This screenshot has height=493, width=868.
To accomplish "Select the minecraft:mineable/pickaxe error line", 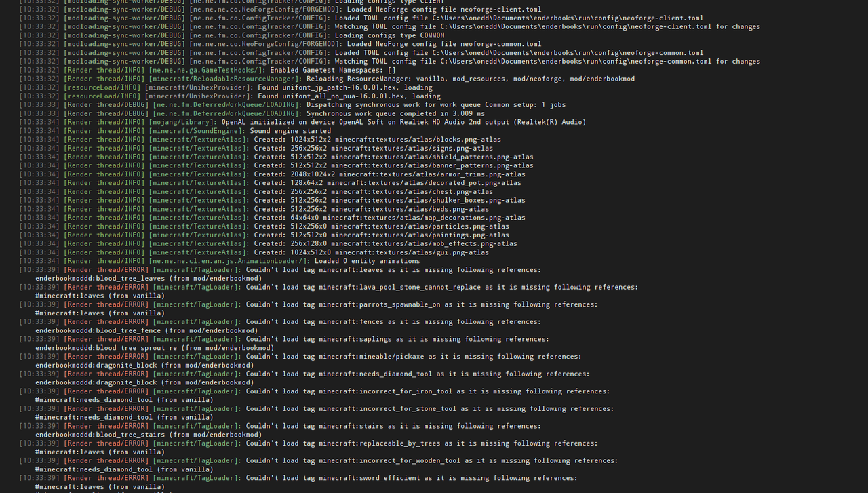I will (300, 357).
